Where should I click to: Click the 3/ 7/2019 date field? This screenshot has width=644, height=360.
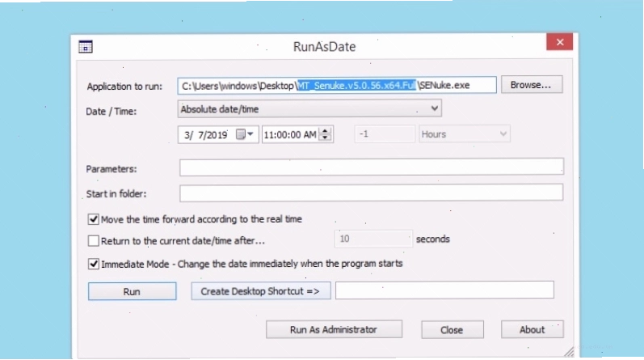coord(218,134)
